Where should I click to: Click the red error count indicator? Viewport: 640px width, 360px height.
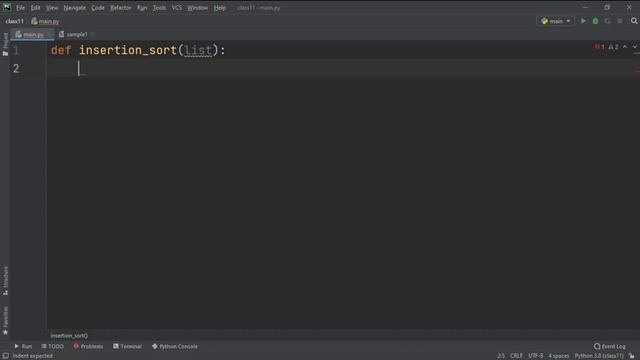pos(600,47)
